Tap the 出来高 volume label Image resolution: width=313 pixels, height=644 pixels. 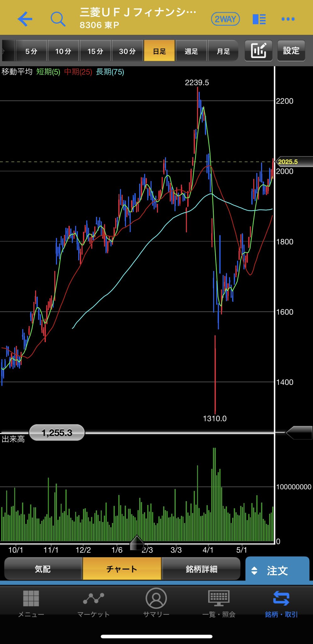[13, 439]
